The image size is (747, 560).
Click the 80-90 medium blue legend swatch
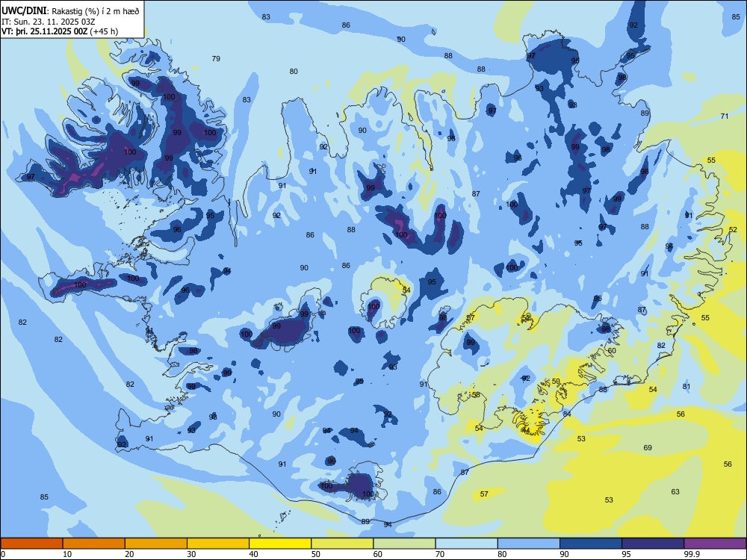click(x=528, y=544)
